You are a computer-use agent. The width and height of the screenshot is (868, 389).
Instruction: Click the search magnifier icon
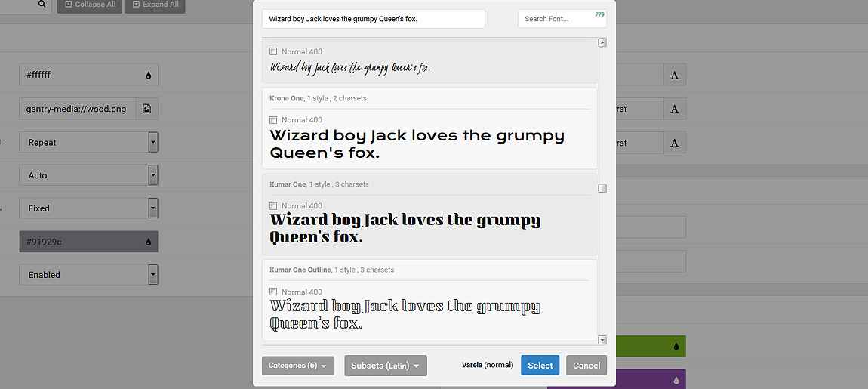42,5
